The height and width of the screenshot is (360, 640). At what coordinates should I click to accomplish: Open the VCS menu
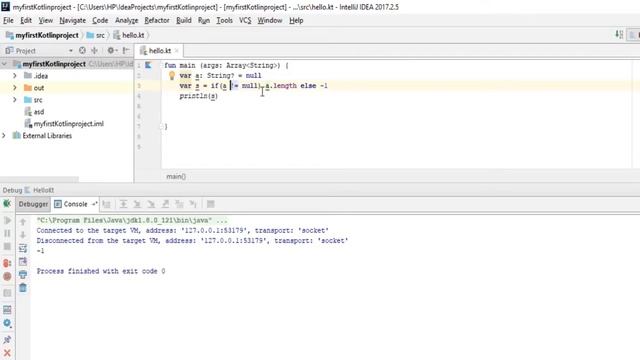245,20
